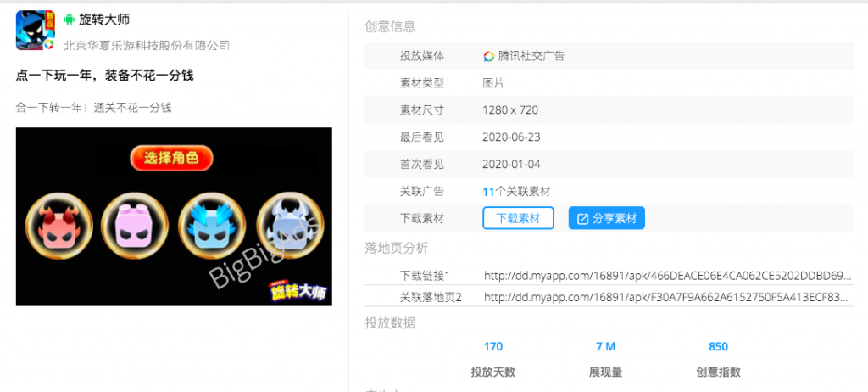868x392 pixels.
Task: Click the 创意指数 label
Action: tap(719, 372)
